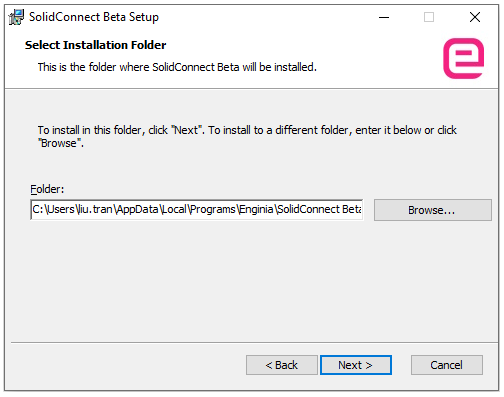Screen dimensions: 504x397
Task: Click the 'C:\Users' start of the path
Action: point(53,209)
